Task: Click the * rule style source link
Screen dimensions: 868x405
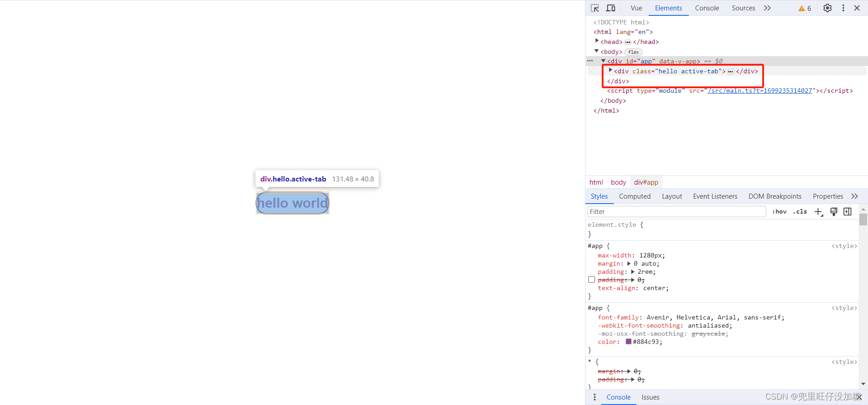Action: coord(844,362)
